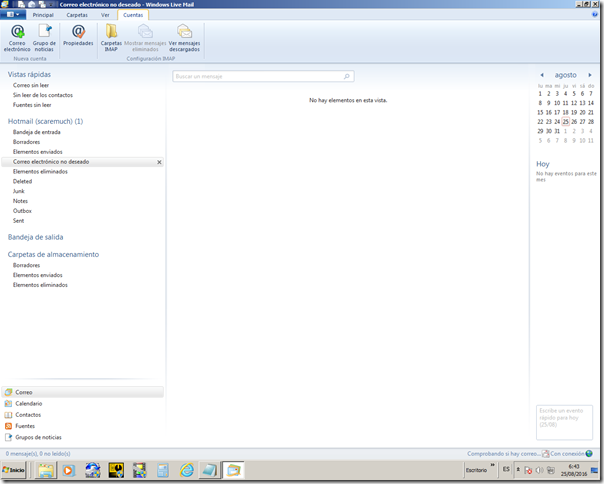Show hidden tray icons arrow
This screenshot has width=604, height=484.
(518, 469)
